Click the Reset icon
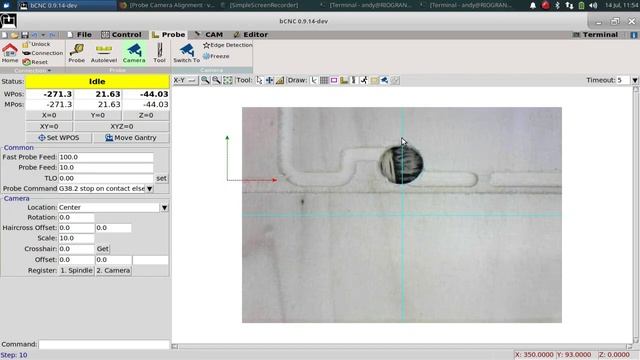This screenshot has width=640, height=360. [27, 62]
